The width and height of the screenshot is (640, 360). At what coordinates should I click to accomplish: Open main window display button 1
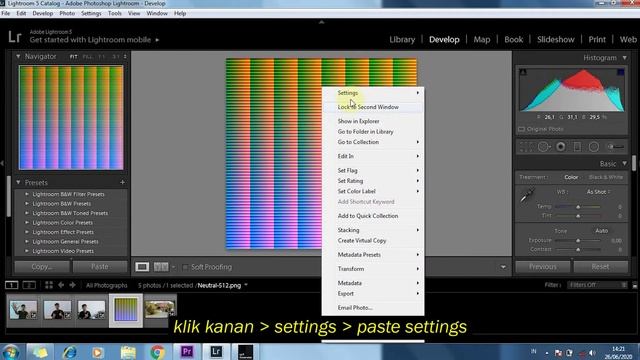click(11, 285)
